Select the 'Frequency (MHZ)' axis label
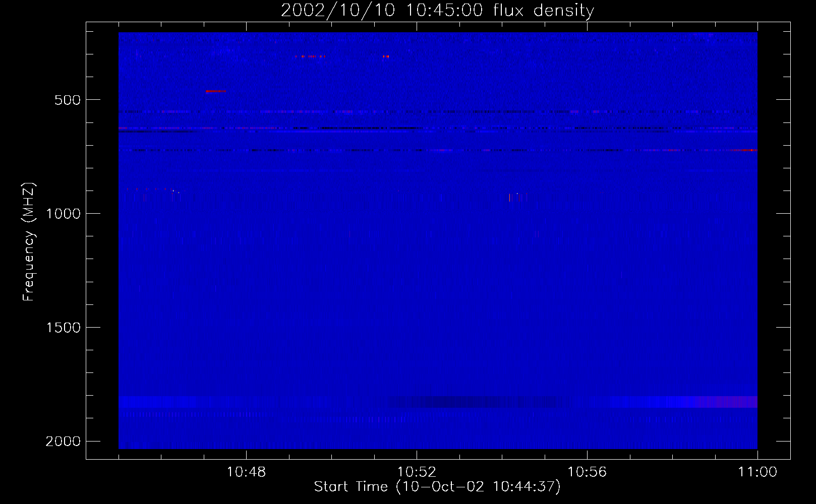 pos(29,242)
